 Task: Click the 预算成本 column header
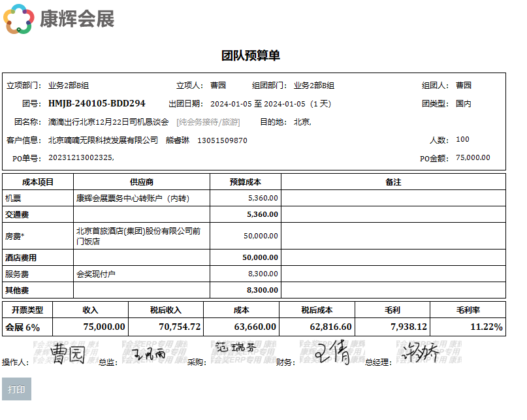pos(246,182)
